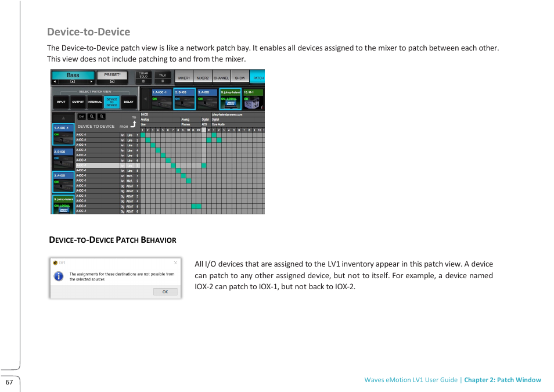Close the LV1 dialog with X

[x=175, y=262]
